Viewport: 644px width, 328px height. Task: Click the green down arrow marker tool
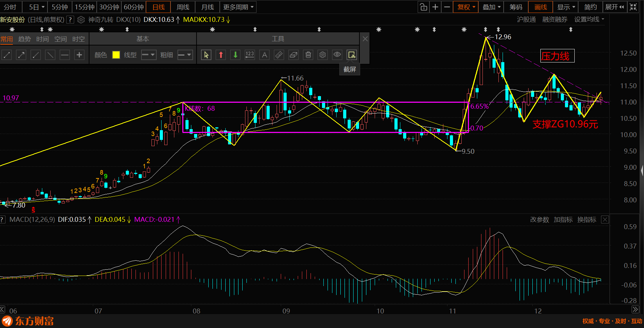(235, 55)
